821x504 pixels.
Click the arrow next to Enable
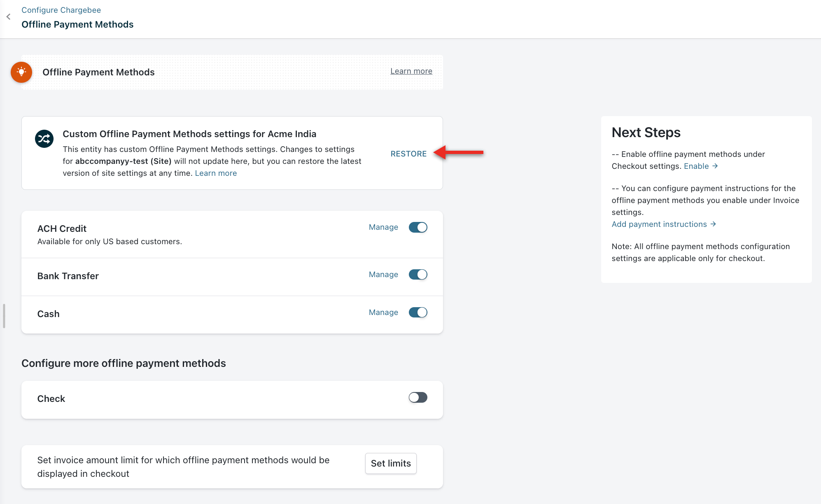tap(715, 166)
